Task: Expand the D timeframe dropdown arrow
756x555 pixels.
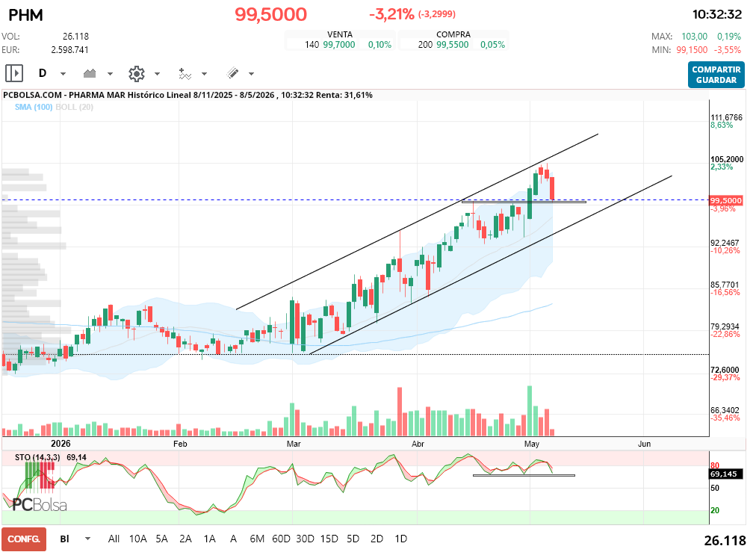Action: 63,74
